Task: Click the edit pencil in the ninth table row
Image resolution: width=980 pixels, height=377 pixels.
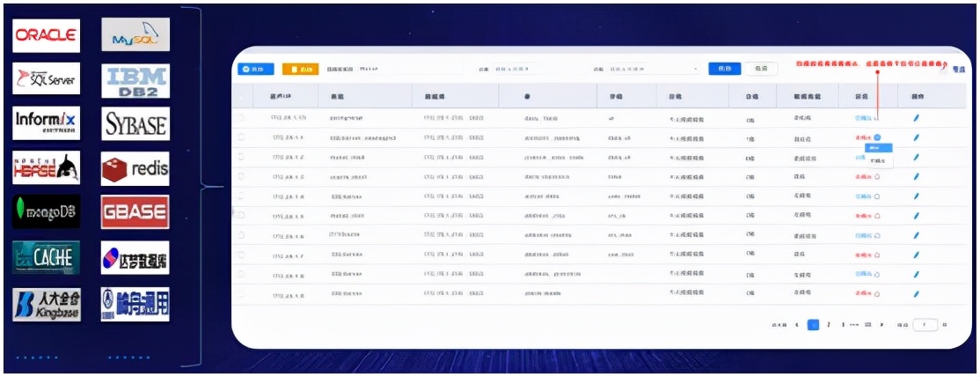Action: (x=917, y=274)
